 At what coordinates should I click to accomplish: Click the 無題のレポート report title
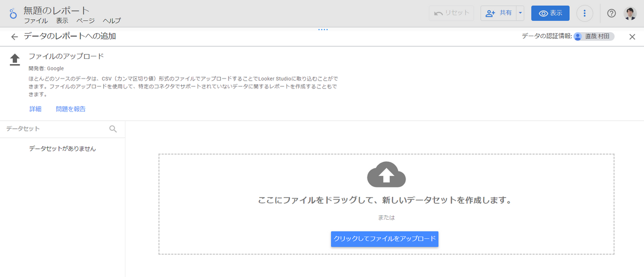[x=56, y=10]
